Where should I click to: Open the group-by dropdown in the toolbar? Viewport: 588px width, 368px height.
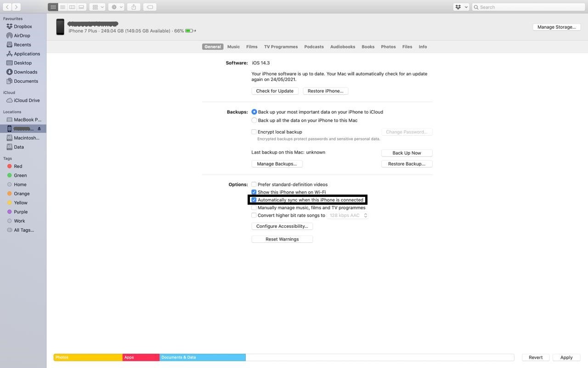97,6
